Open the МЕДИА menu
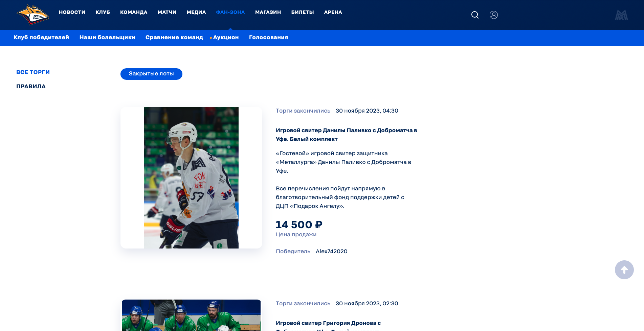Image resolution: width=644 pixels, height=331 pixels. tap(196, 12)
